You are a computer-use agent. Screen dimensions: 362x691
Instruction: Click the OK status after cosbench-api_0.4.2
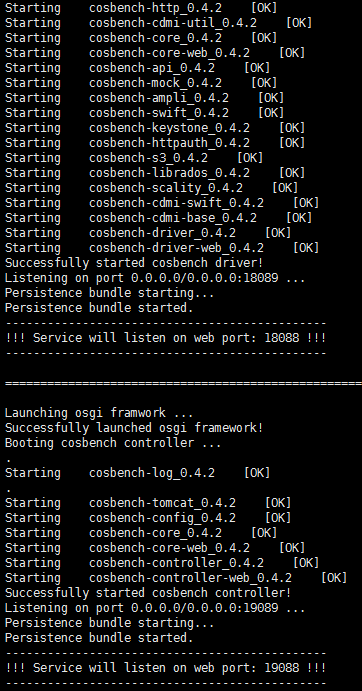click(x=257, y=68)
